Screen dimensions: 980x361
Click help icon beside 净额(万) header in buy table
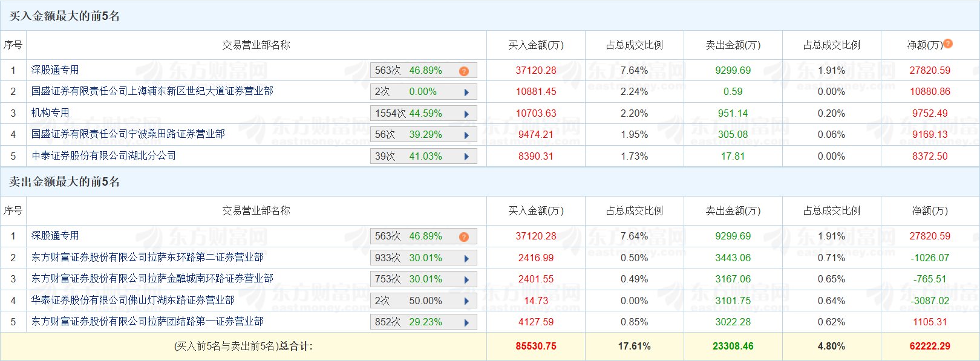(948, 44)
